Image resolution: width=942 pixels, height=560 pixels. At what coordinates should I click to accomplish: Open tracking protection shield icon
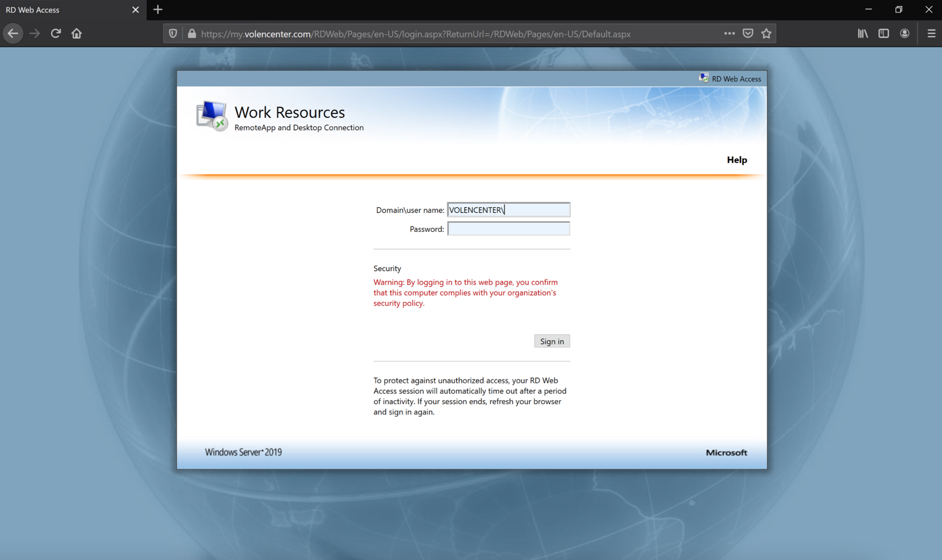[x=173, y=34]
